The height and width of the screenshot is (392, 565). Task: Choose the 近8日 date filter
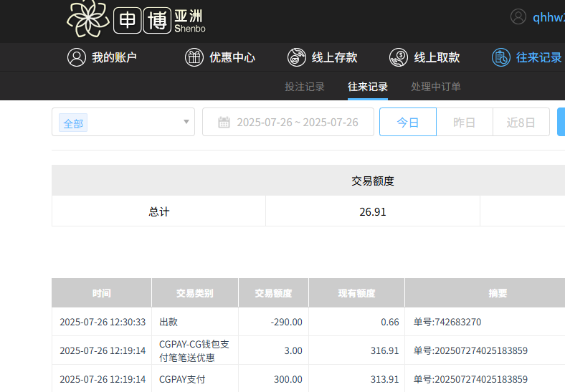(x=521, y=123)
